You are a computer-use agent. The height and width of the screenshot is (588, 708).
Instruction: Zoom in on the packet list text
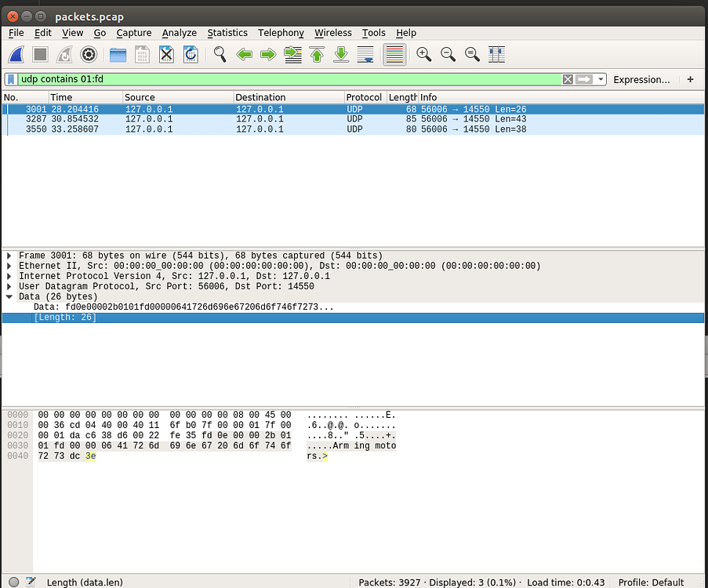423,54
